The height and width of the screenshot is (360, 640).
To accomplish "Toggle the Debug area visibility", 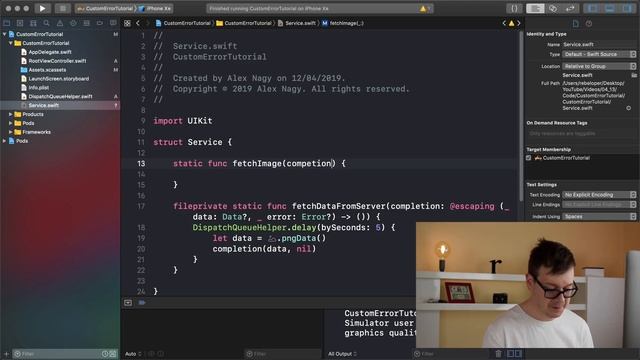I will [x=610, y=8].
